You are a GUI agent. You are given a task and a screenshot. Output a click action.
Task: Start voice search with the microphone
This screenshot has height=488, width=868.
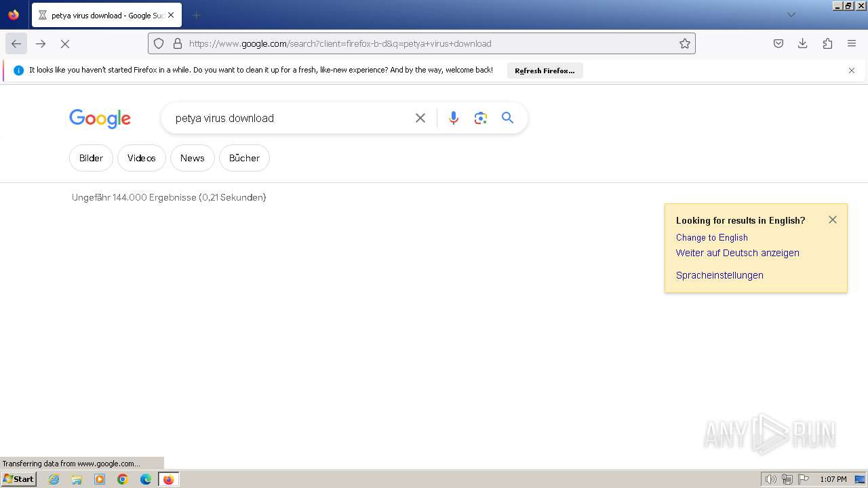click(x=454, y=118)
